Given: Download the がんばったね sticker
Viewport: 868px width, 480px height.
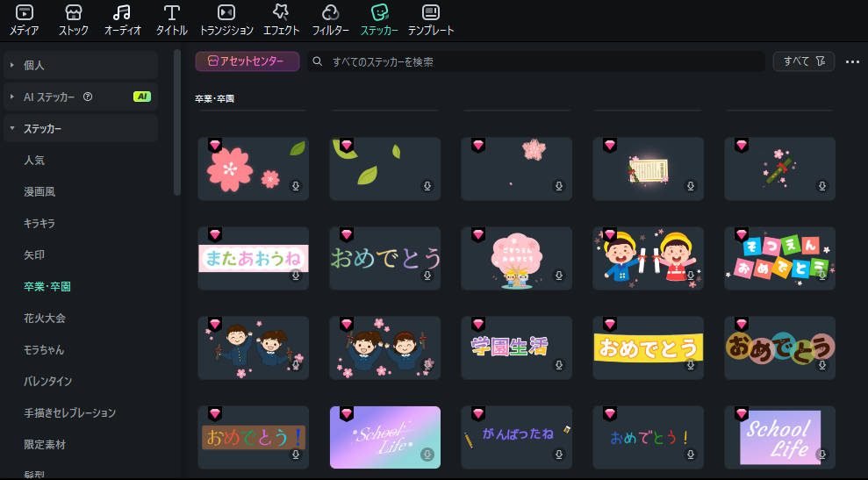Looking at the screenshot, I should point(559,455).
